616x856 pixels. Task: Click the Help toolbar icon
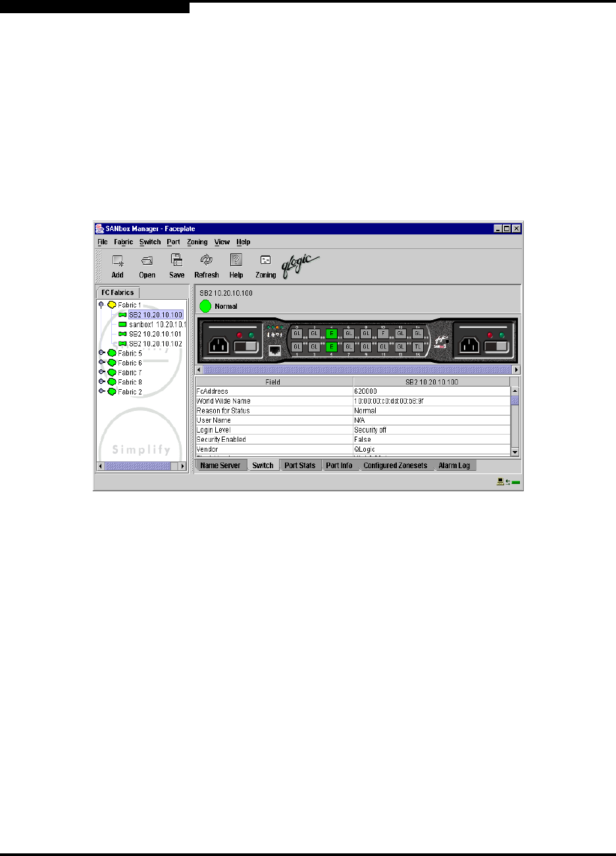point(236,260)
